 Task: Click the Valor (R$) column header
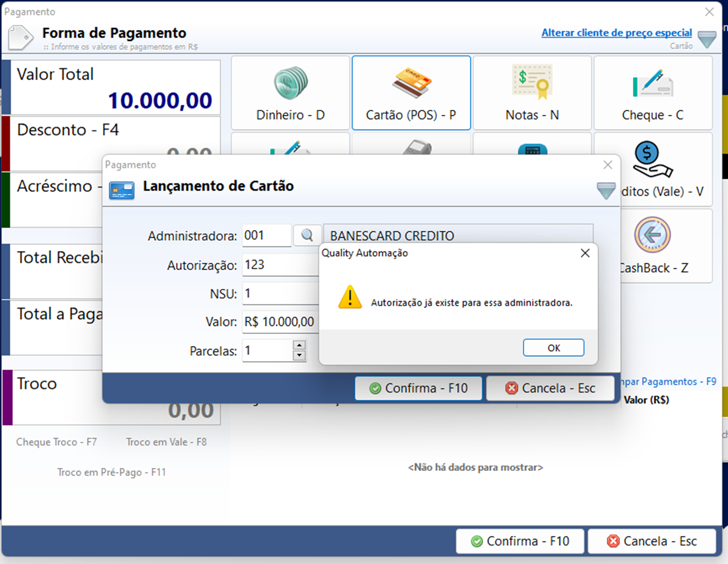tap(646, 400)
